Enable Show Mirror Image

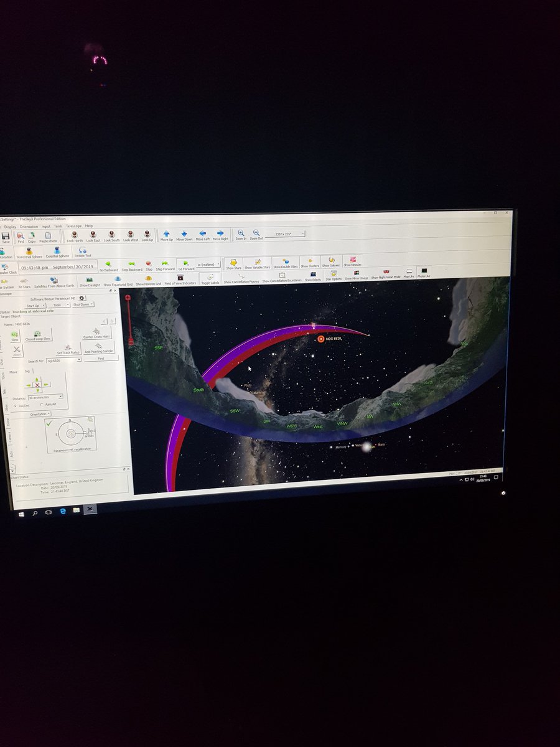pyautogui.click(x=357, y=275)
